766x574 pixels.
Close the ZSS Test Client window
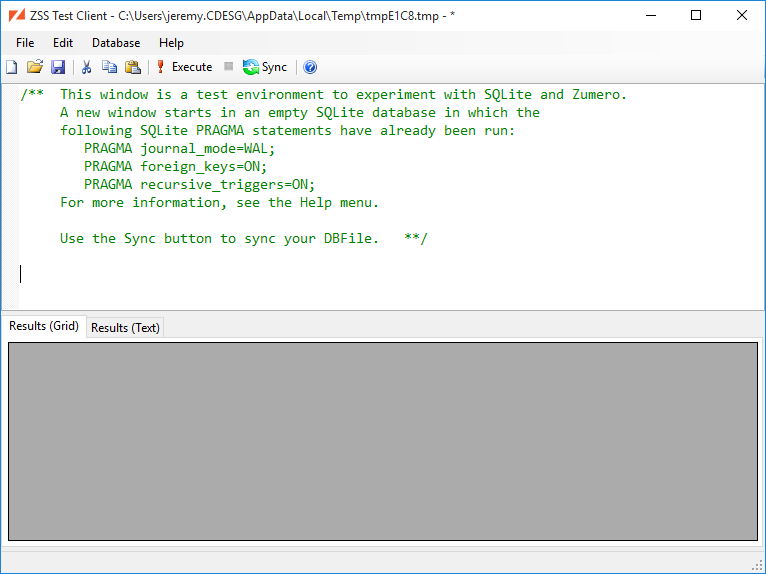742,16
